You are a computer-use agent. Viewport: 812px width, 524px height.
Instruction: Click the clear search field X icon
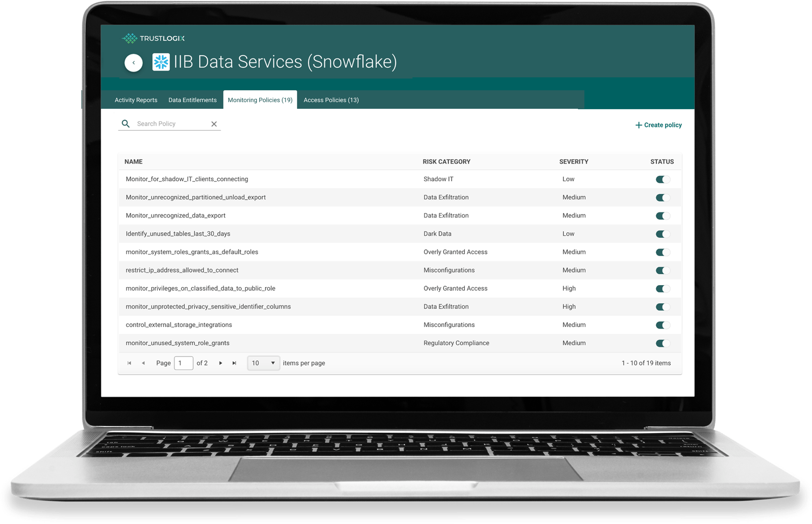pyautogui.click(x=215, y=124)
